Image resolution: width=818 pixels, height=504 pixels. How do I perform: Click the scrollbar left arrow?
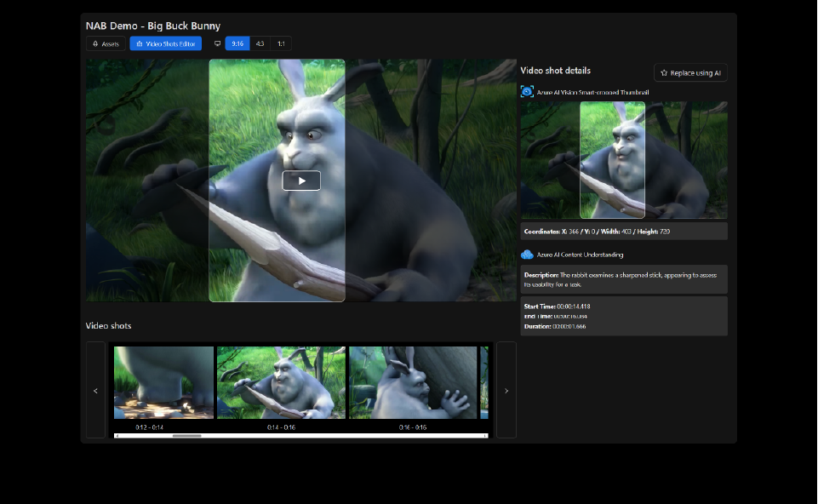click(x=117, y=436)
